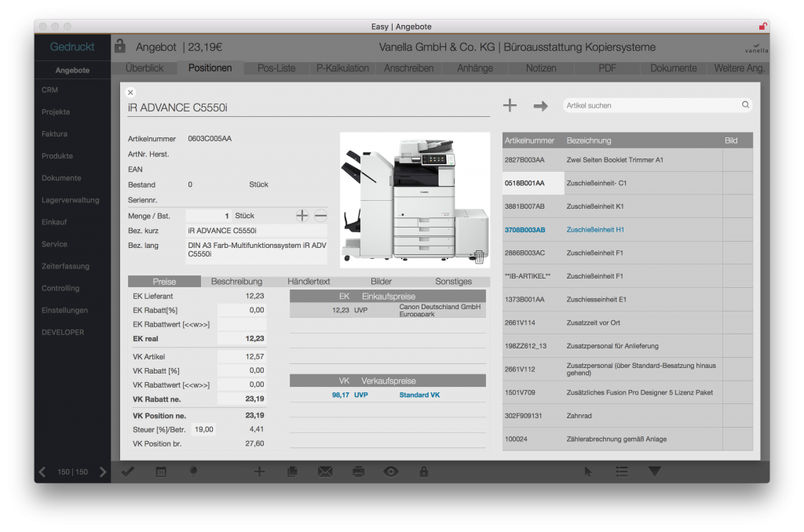
Task: Print the offer with the printer icon
Action: 358,472
